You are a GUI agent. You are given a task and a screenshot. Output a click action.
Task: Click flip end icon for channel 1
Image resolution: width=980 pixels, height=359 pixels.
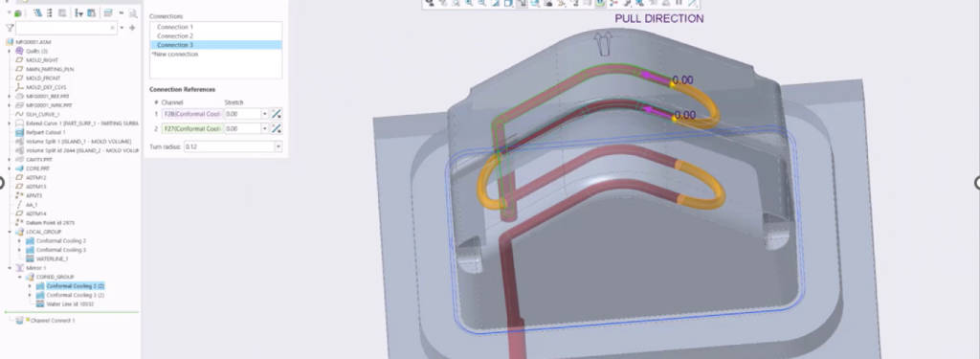click(x=277, y=114)
